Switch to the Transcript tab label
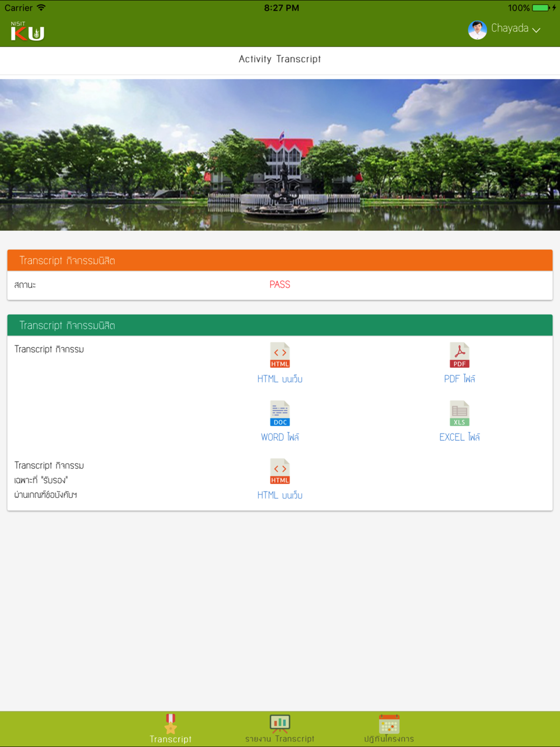 171,739
